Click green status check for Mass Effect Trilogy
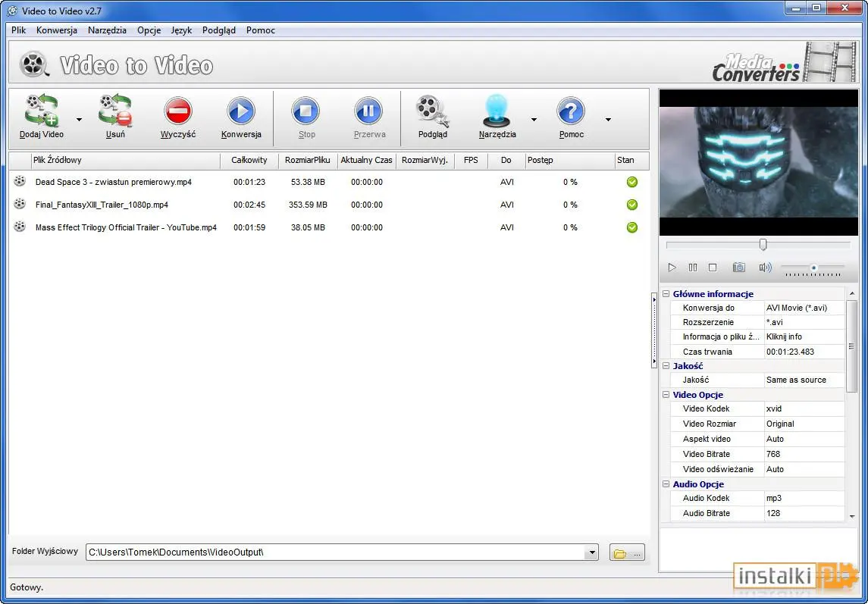Image resolution: width=868 pixels, height=604 pixels. (631, 227)
